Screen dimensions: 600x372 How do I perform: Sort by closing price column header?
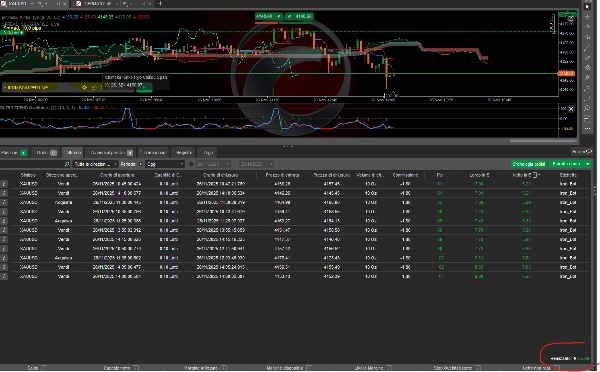click(331, 175)
